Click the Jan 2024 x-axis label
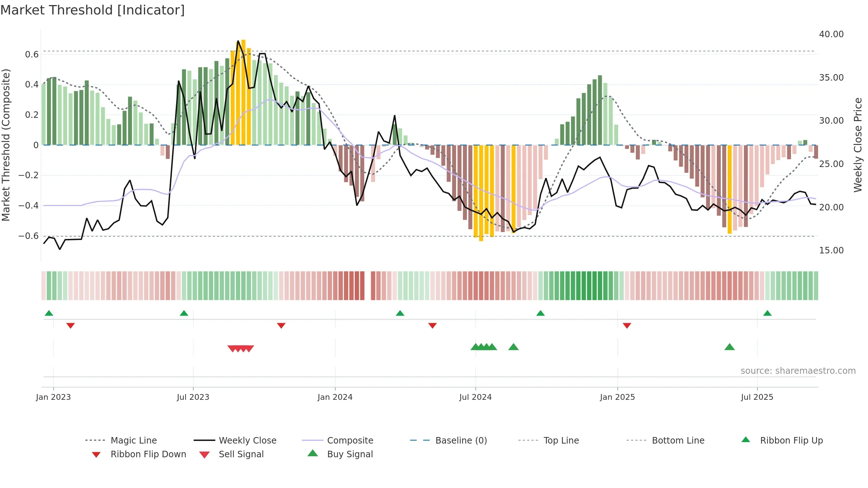The width and height of the screenshot is (868, 488). [335, 397]
